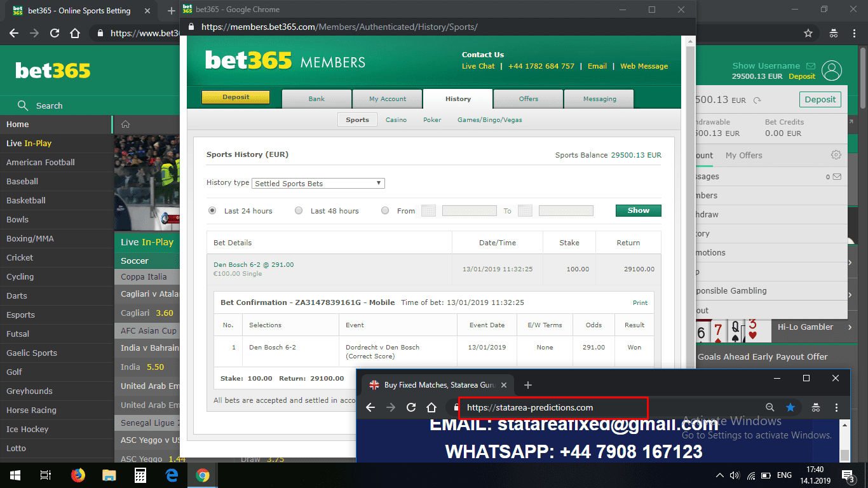Reload the bet365 main browser page
Screen dimensions: 868x488
pyautogui.click(x=55, y=33)
